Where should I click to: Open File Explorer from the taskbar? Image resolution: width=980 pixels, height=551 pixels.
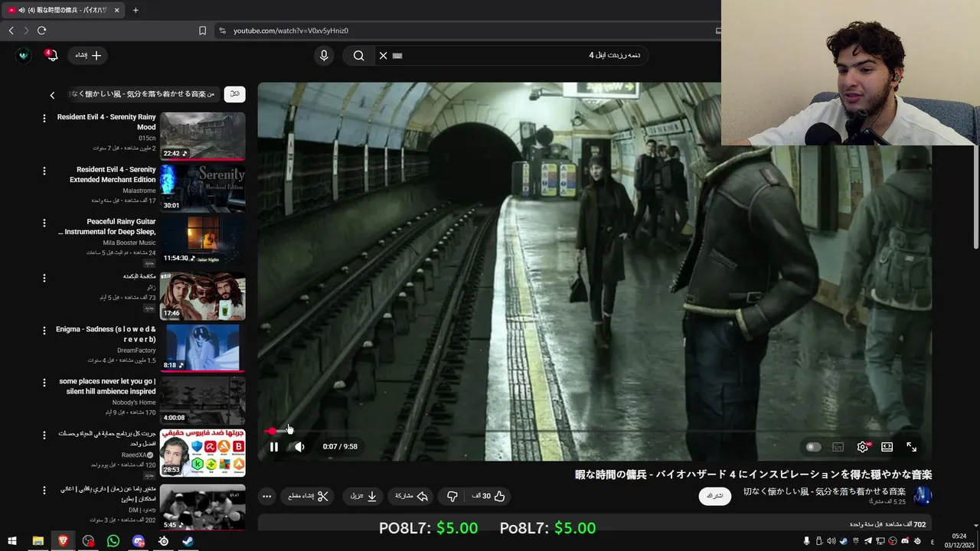pyautogui.click(x=38, y=541)
